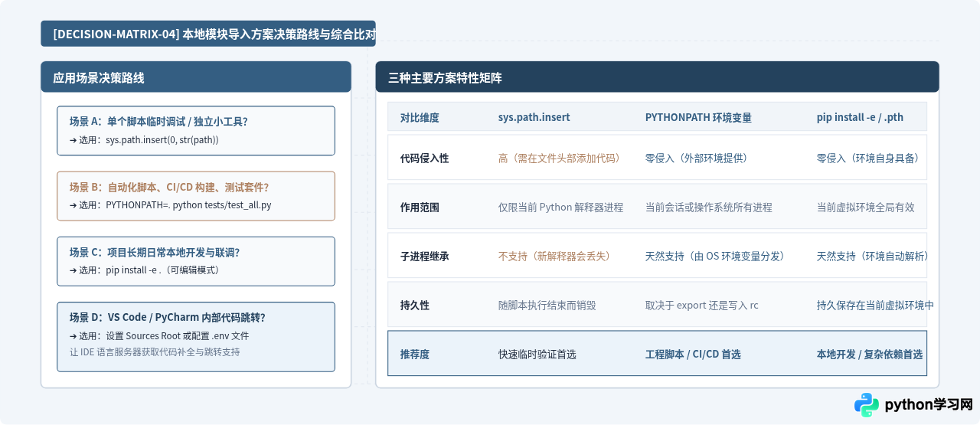This screenshot has width=980, height=425.
Task: Click the 推荐度 row label
Action: (415, 355)
